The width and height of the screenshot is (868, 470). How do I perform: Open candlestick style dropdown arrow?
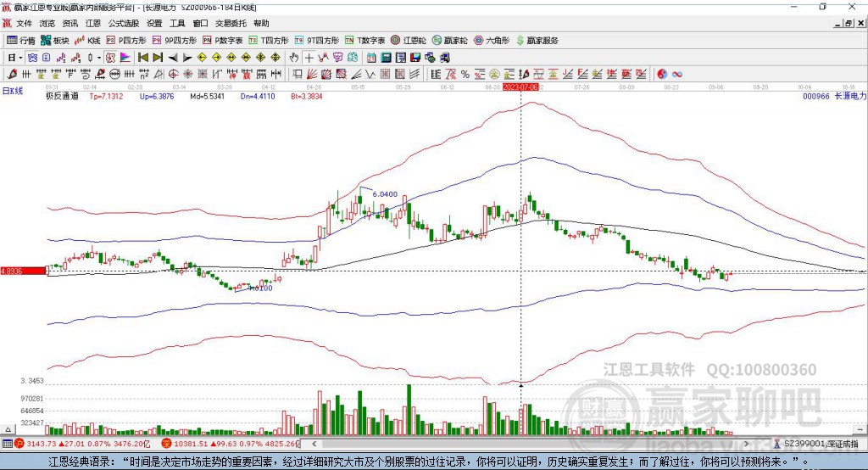99,58
